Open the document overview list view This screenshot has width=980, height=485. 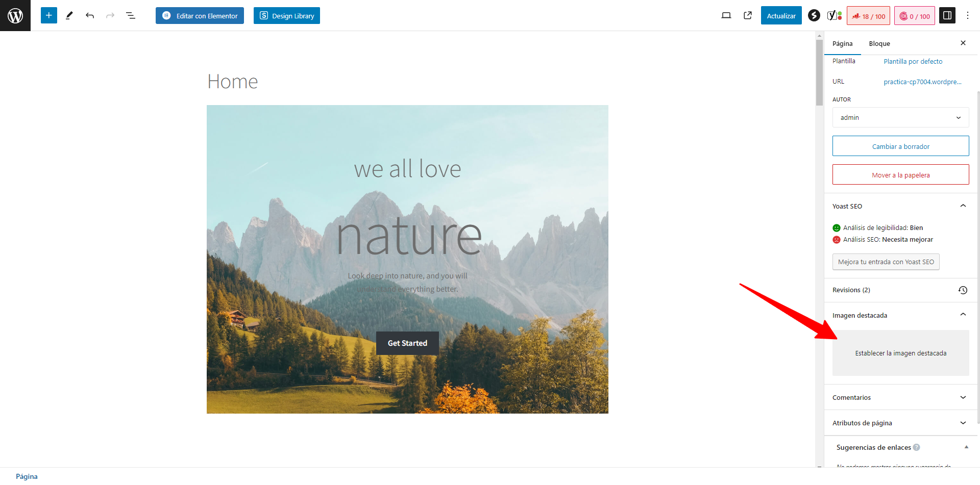(x=131, y=15)
